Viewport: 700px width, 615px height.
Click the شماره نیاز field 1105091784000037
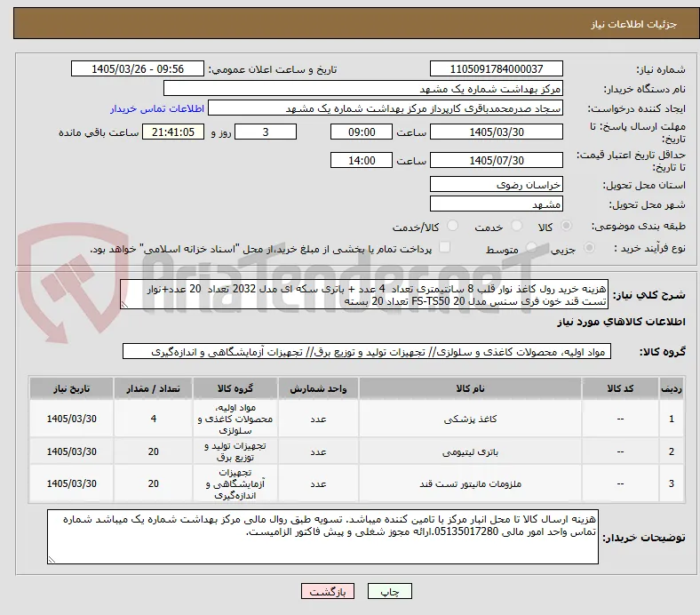pyautogui.click(x=497, y=68)
